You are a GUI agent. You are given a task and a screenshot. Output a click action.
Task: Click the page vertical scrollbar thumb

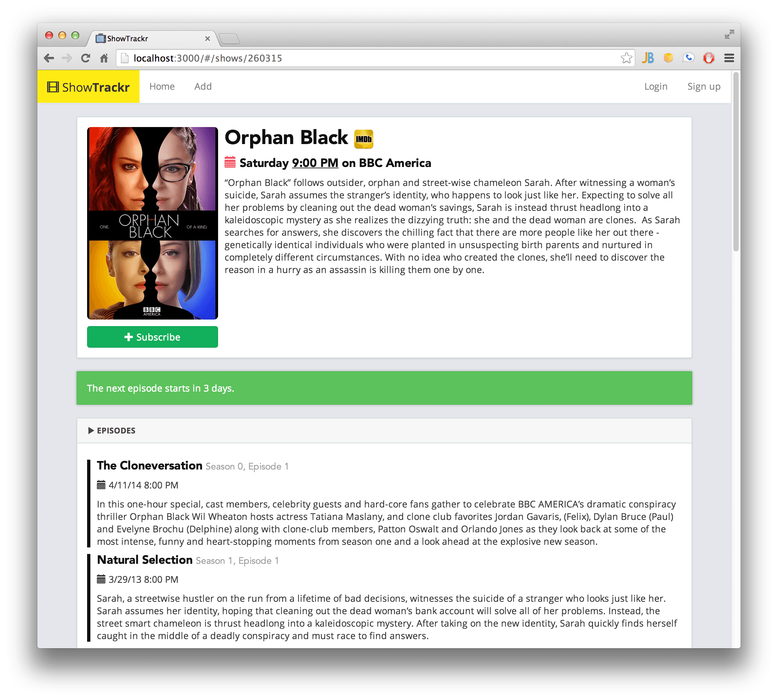[x=735, y=161]
